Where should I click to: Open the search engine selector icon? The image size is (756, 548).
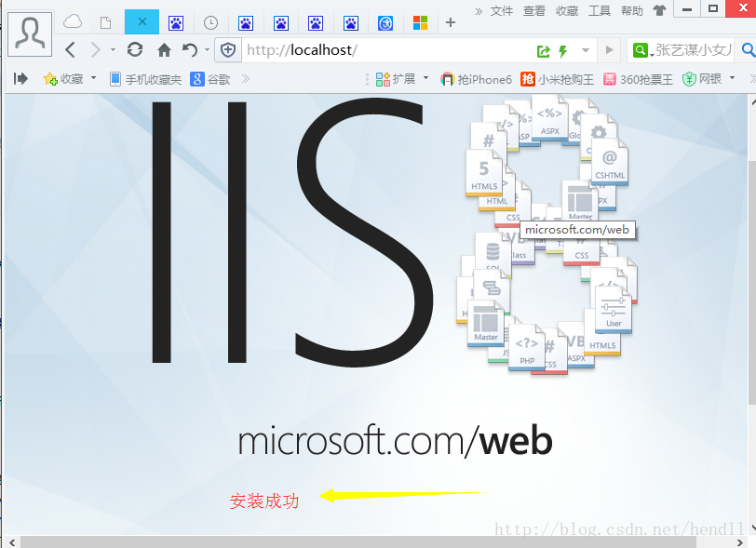click(641, 50)
